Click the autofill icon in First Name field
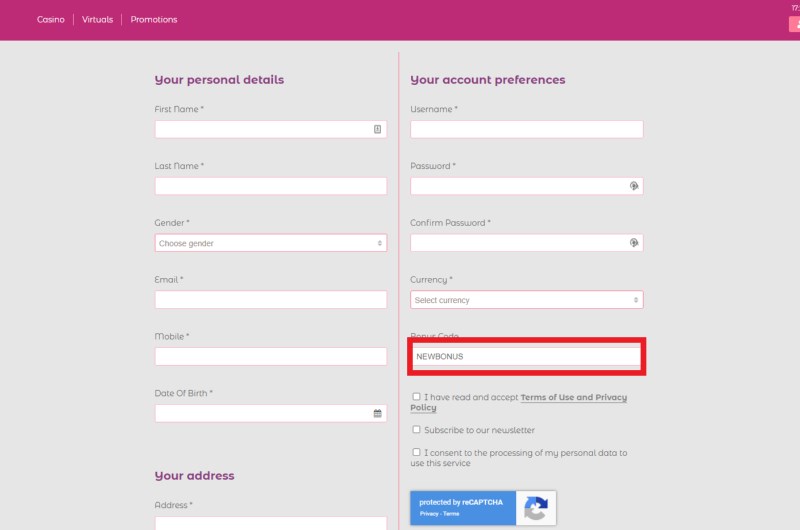800x530 pixels. click(x=377, y=129)
